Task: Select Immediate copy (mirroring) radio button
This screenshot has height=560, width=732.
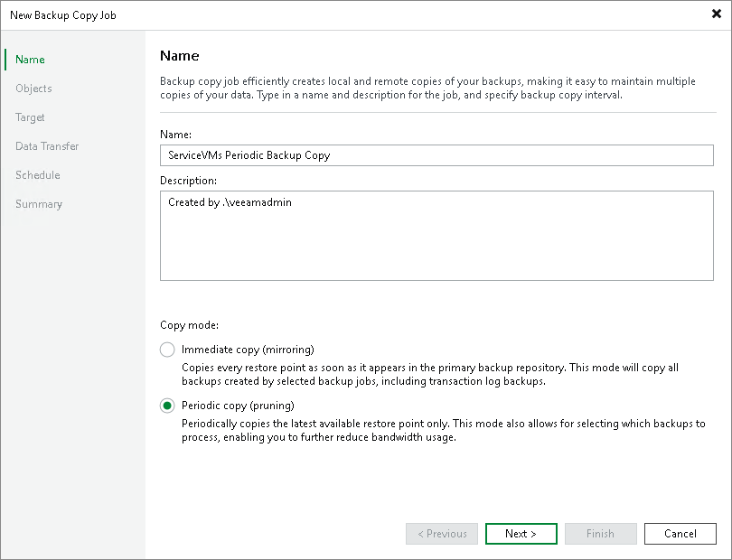Action: pos(167,350)
